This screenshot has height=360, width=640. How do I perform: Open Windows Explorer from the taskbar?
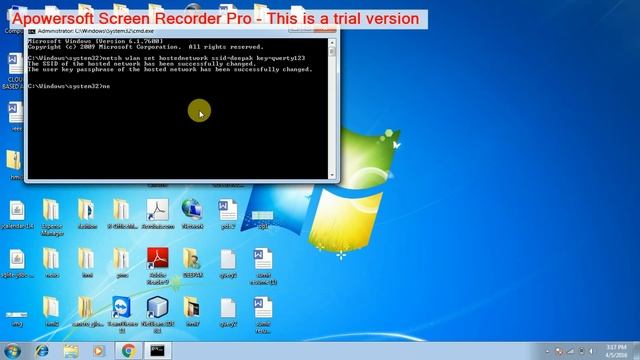pyautogui.click(x=71, y=351)
